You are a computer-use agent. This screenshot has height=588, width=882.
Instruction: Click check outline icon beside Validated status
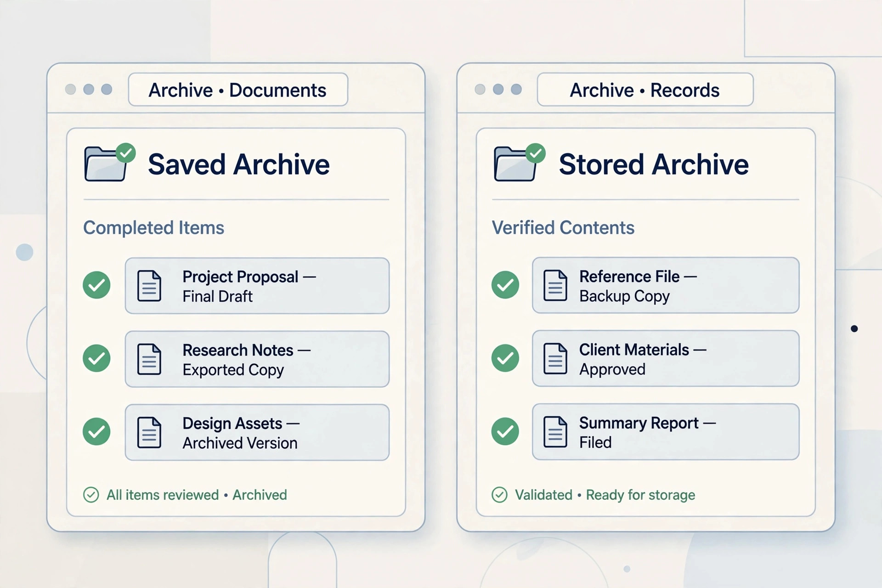499,495
